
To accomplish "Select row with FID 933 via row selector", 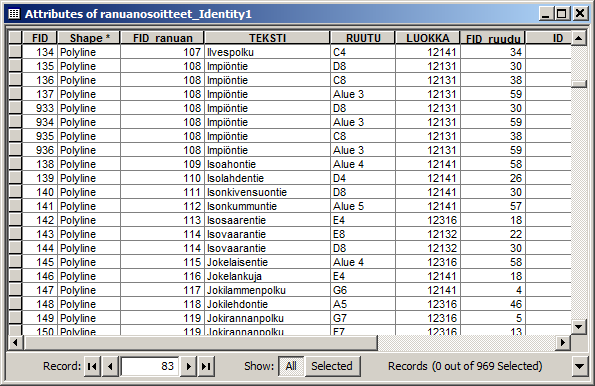I will pyautogui.click(x=15, y=108).
